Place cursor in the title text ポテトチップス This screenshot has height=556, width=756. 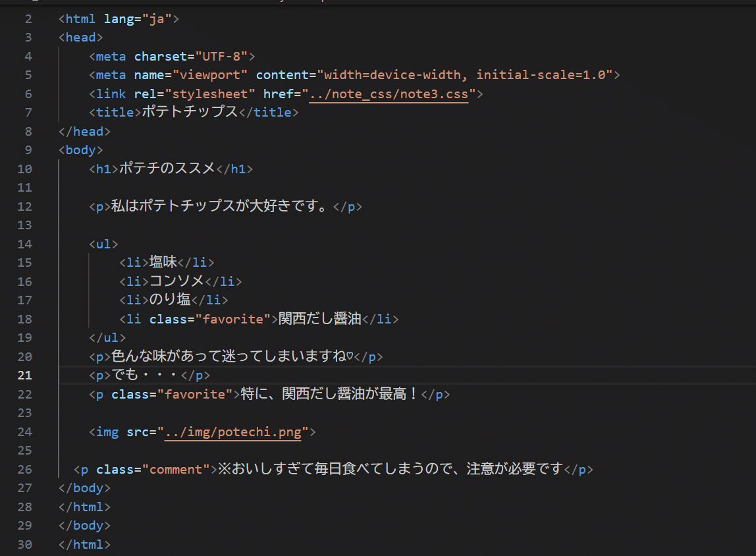tap(190, 112)
